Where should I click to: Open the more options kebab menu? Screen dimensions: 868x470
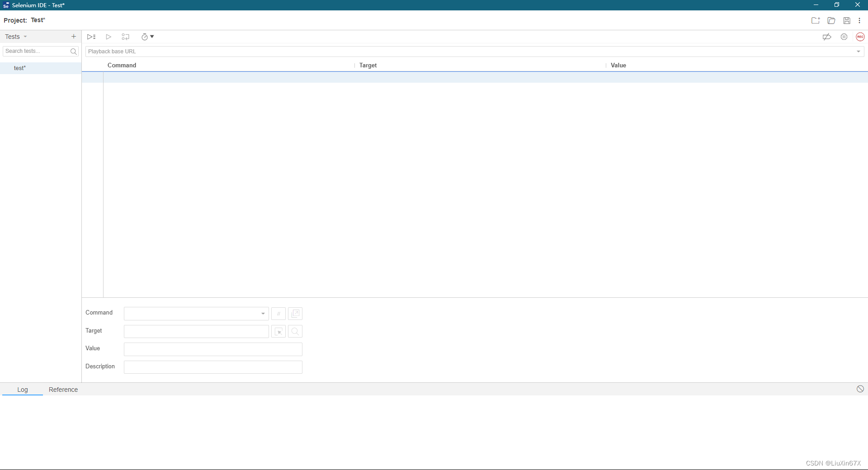[x=859, y=20]
